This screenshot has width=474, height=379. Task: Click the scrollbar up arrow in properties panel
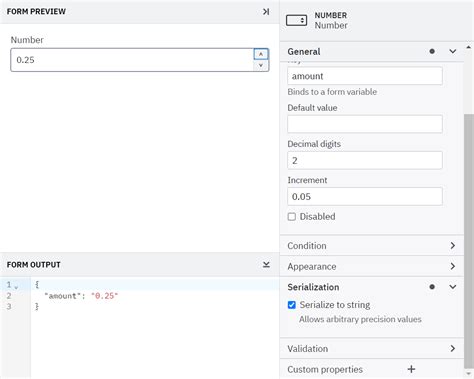469,47
